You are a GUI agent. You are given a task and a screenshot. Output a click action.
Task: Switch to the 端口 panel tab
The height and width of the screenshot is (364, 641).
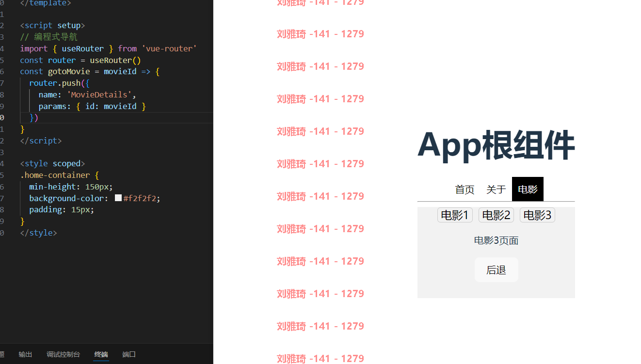pos(129,354)
